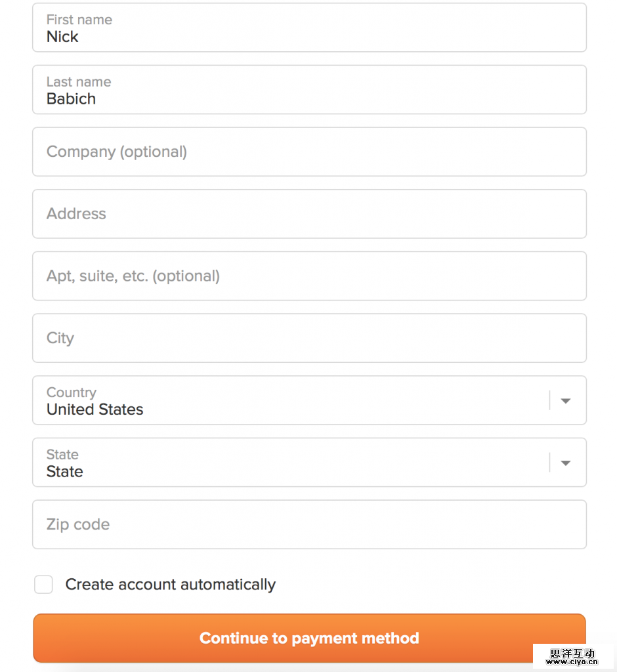Click the entered name 'Nick'
This screenshot has height=672, width=617.
pos(62,37)
